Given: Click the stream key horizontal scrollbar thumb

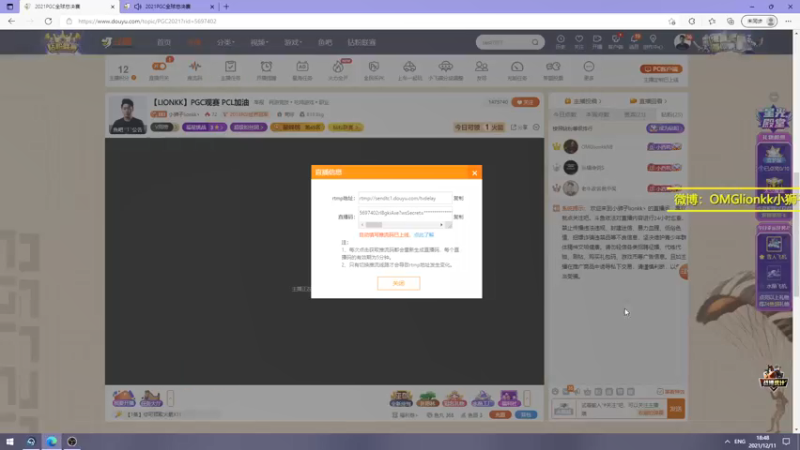Looking at the screenshot, I should tap(374, 225).
